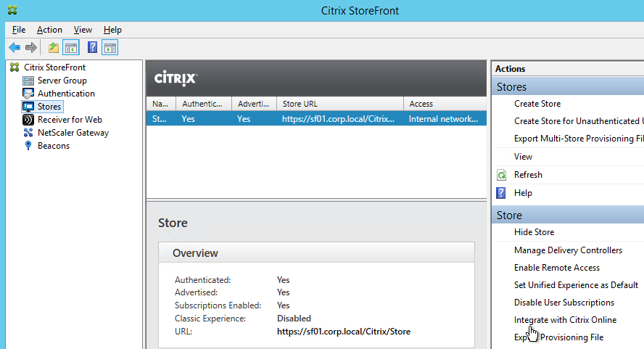Click the Forward arrow toolbar icon

click(x=30, y=48)
